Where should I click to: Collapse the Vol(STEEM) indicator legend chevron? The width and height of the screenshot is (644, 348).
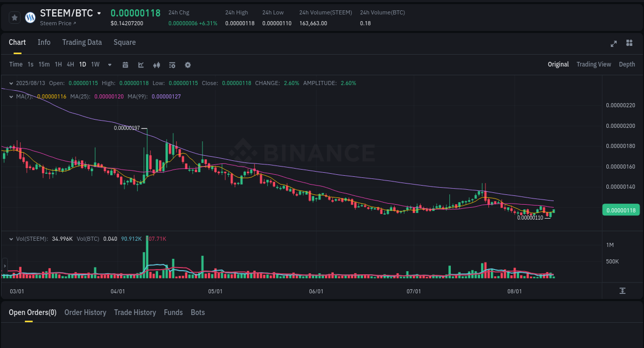pos(11,239)
